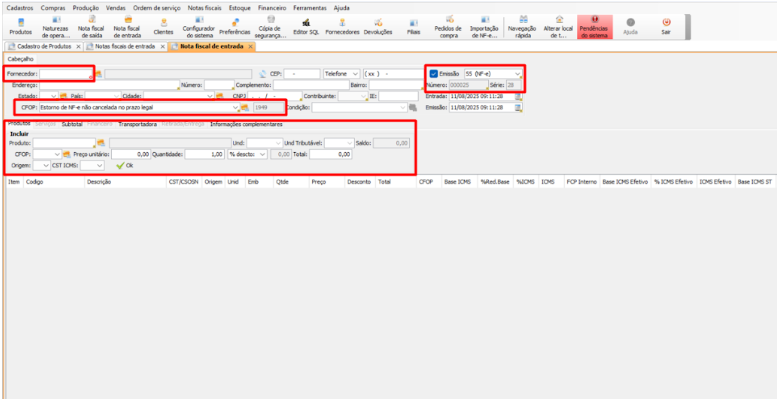777x399 pixels.
Task: Open the Produtos toolbar icon
Action: (20, 27)
